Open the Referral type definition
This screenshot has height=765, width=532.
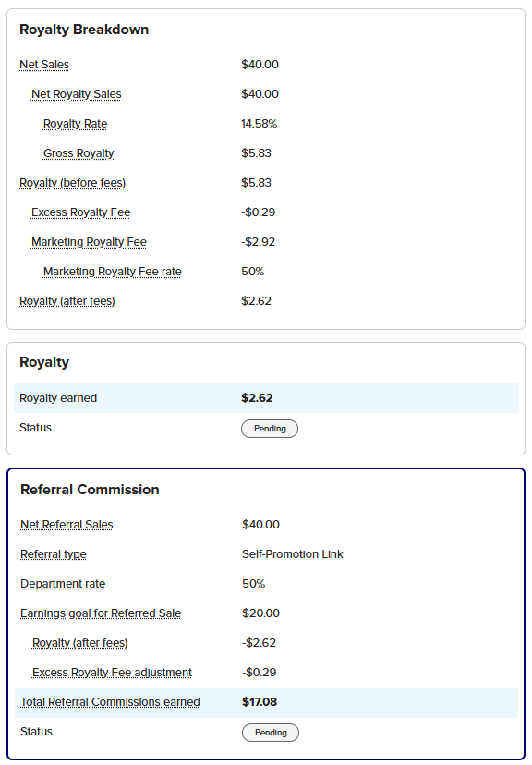click(x=54, y=554)
